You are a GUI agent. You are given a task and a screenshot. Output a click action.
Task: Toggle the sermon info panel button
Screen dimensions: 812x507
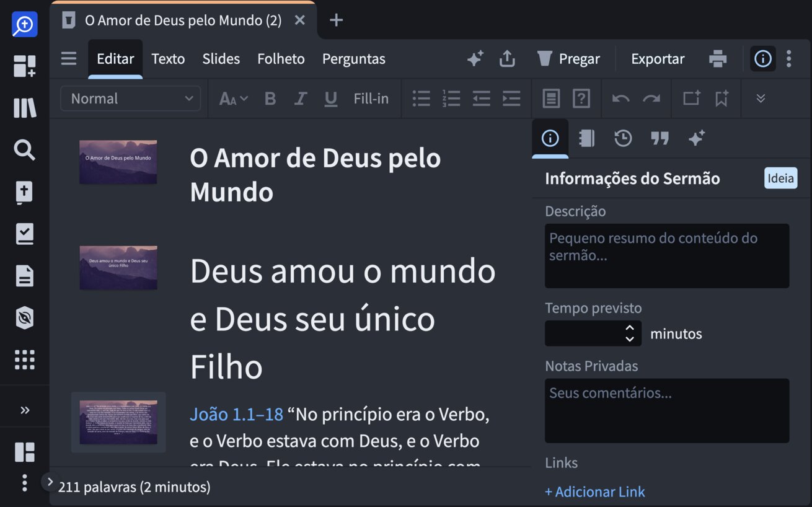point(762,59)
